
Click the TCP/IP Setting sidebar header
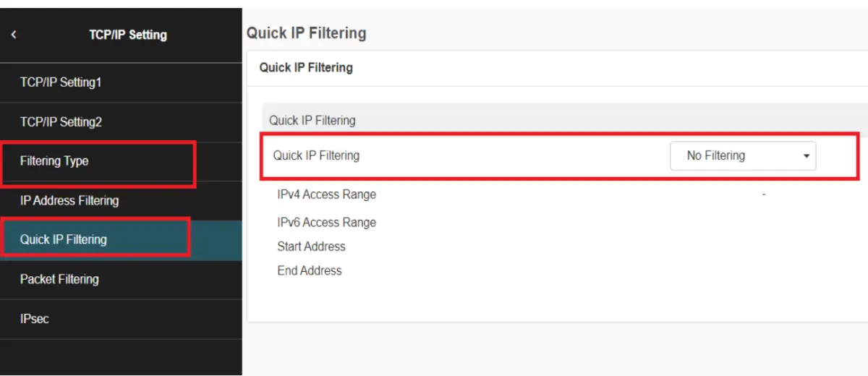pyautogui.click(x=128, y=35)
